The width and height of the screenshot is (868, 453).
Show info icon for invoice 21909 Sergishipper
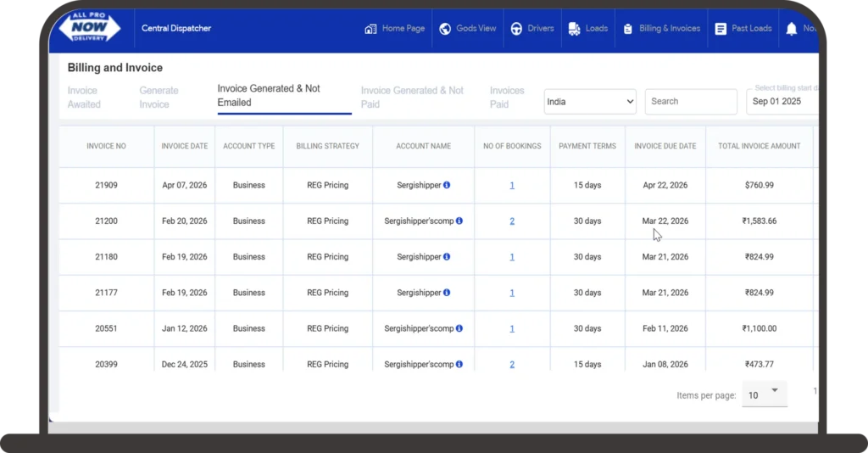[447, 185]
